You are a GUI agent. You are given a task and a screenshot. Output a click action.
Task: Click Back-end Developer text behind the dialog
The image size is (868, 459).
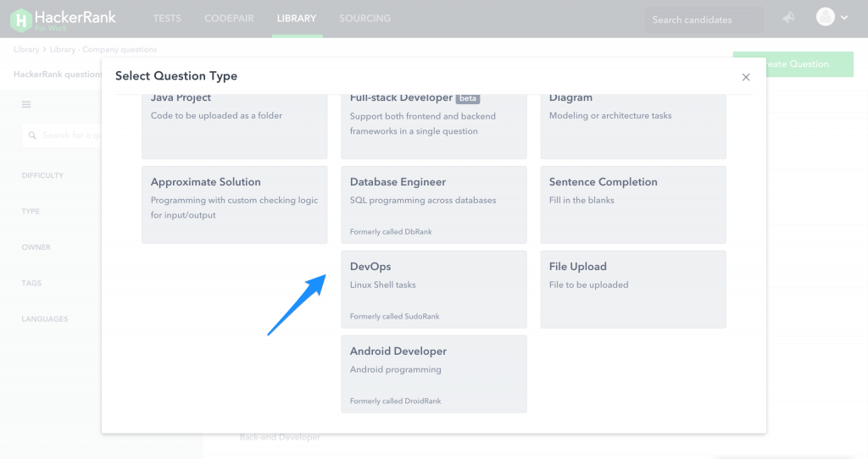coord(280,437)
